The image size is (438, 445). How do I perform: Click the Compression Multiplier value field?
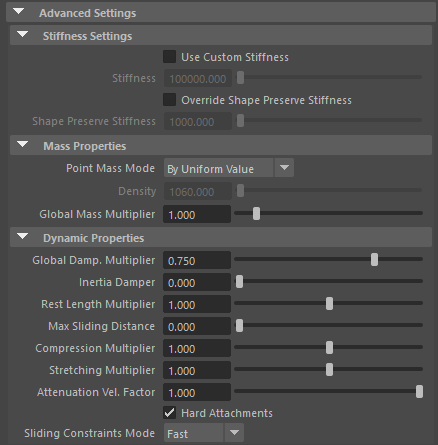click(197, 348)
